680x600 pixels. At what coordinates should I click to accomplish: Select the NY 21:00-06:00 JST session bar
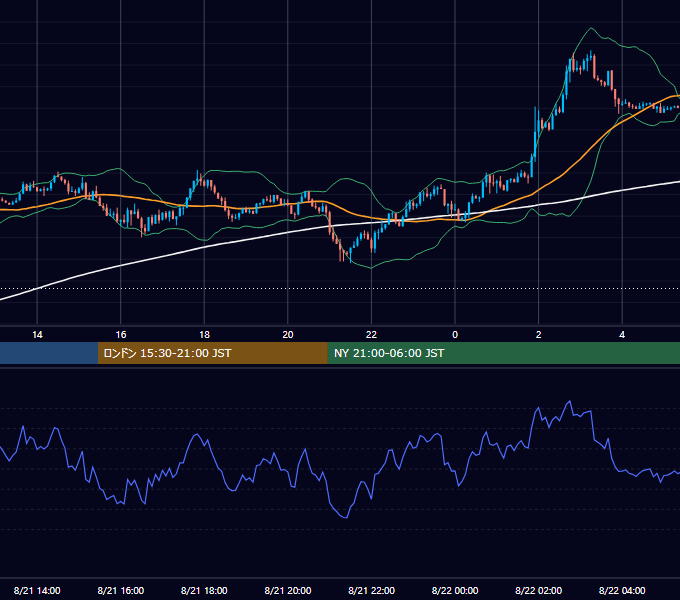pyautogui.click(x=503, y=353)
